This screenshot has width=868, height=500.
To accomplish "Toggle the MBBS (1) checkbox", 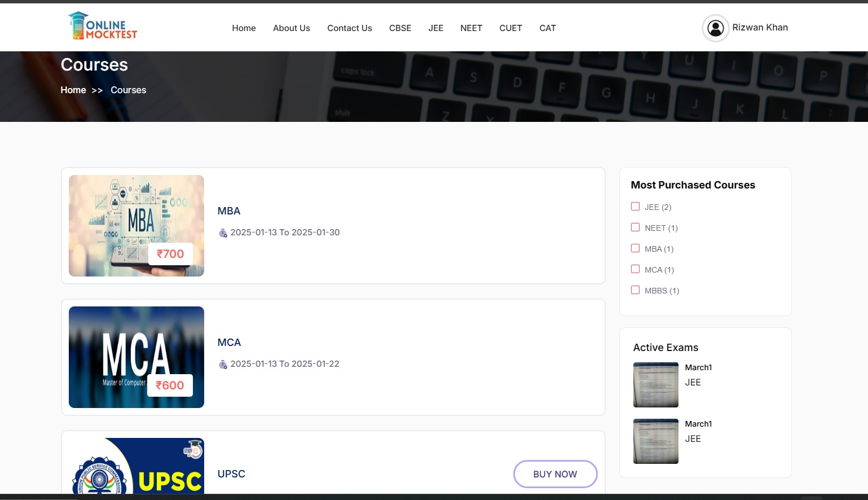I will click(635, 290).
